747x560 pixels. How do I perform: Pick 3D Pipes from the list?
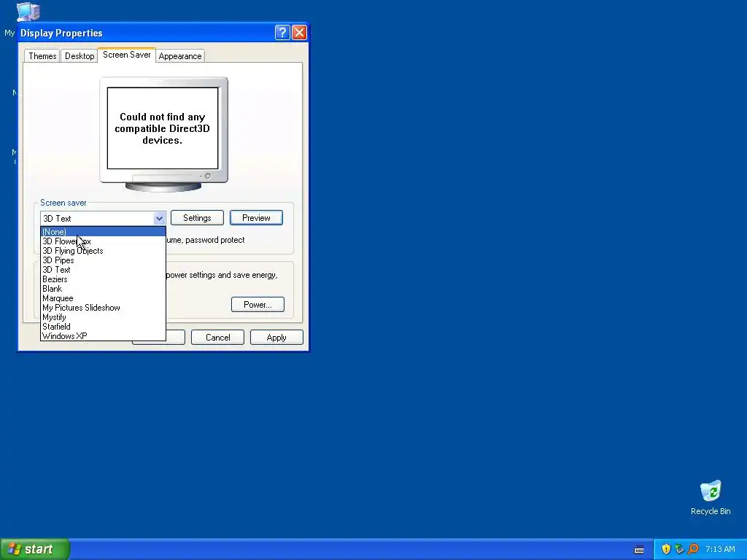(103, 260)
